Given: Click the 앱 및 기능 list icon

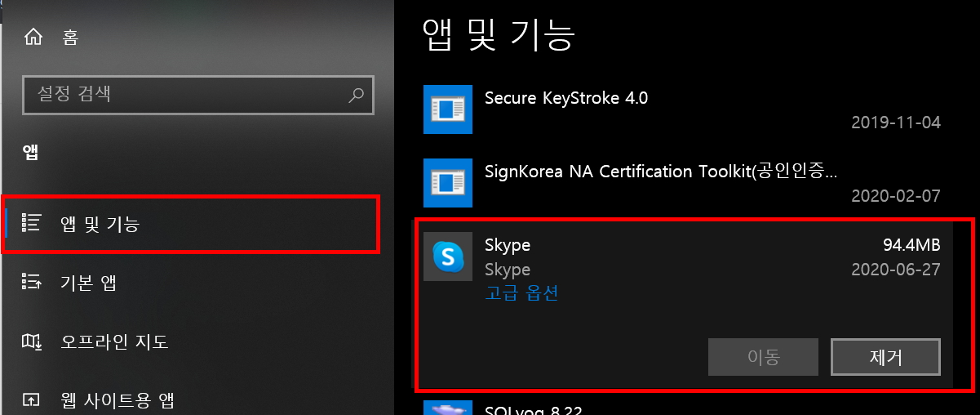Looking at the screenshot, I should click(x=33, y=223).
